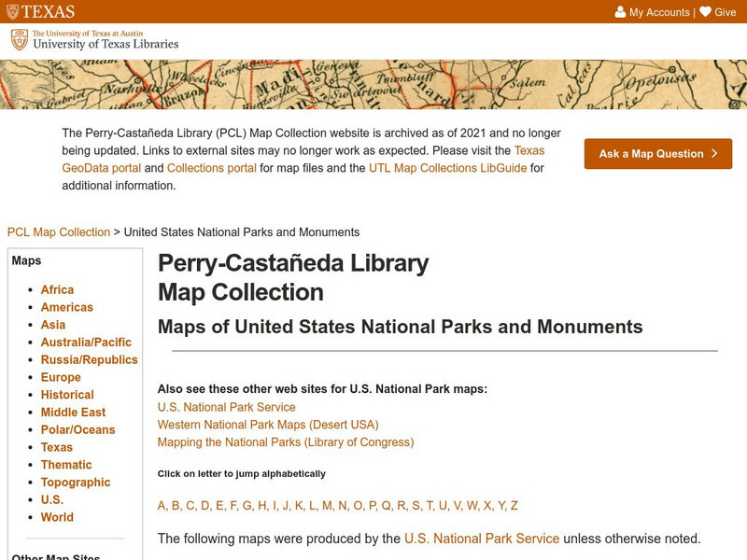Click University of Texas Libraries logo
The width and height of the screenshot is (747, 560).
coord(94,40)
